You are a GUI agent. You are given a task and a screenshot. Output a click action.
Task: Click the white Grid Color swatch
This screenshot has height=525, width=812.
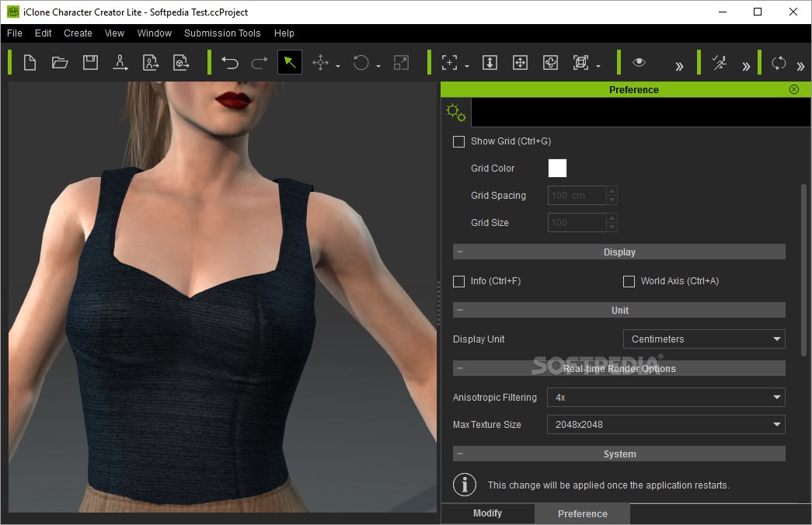point(557,169)
